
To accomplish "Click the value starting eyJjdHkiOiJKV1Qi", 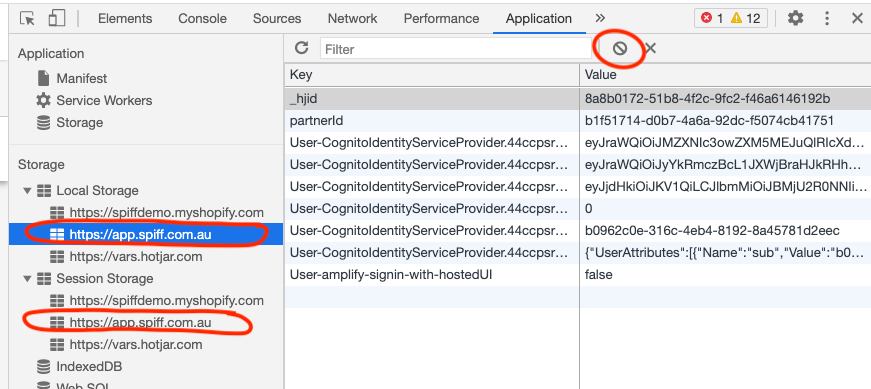I will click(x=724, y=187).
